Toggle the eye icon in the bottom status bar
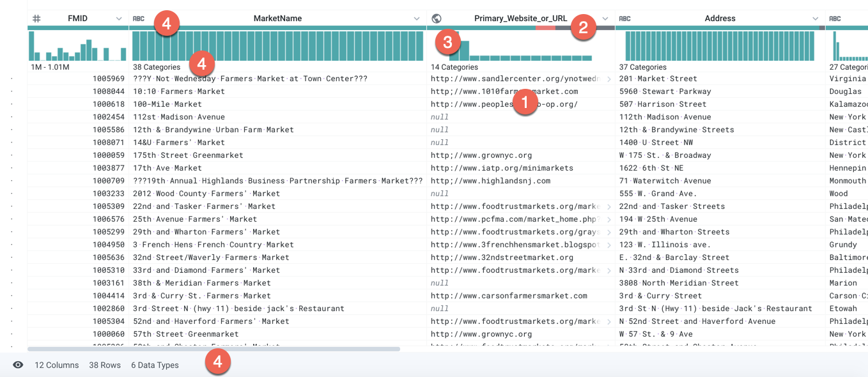 pyautogui.click(x=19, y=365)
